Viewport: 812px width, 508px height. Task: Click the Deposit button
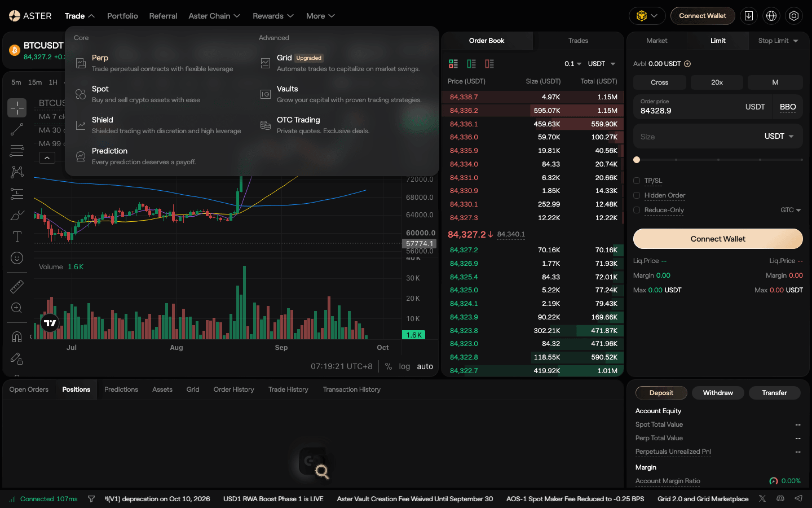(661, 393)
